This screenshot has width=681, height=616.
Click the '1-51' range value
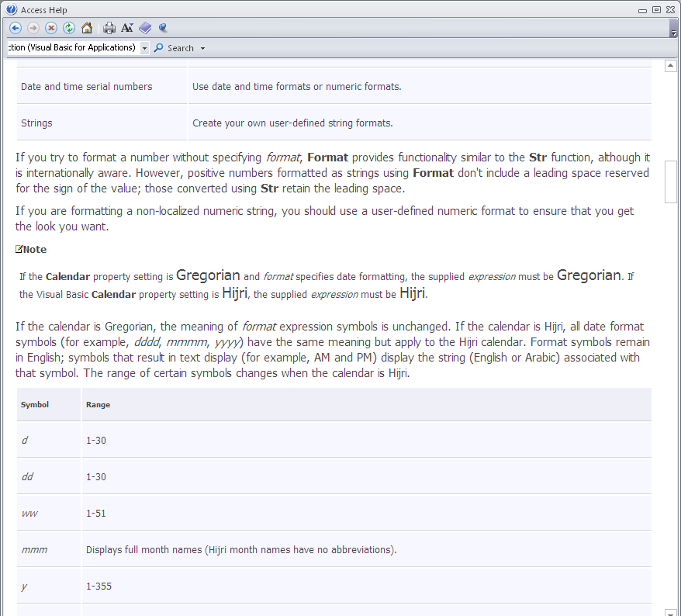[96, 513]
